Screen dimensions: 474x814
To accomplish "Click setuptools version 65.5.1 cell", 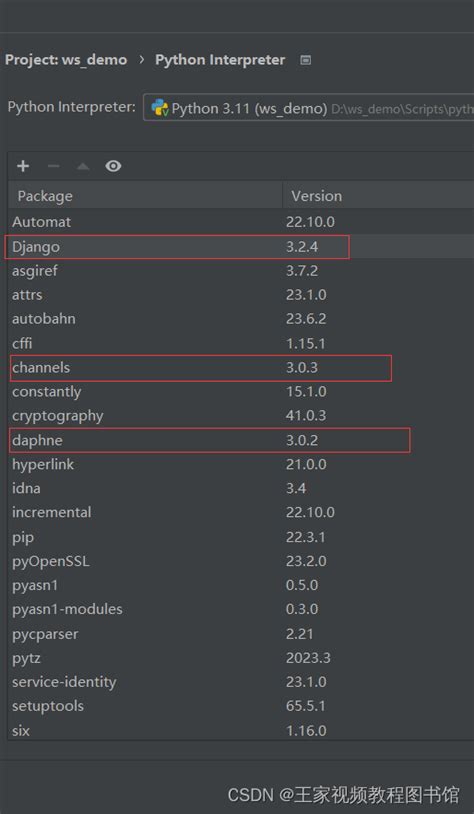I will pos(305,706).
